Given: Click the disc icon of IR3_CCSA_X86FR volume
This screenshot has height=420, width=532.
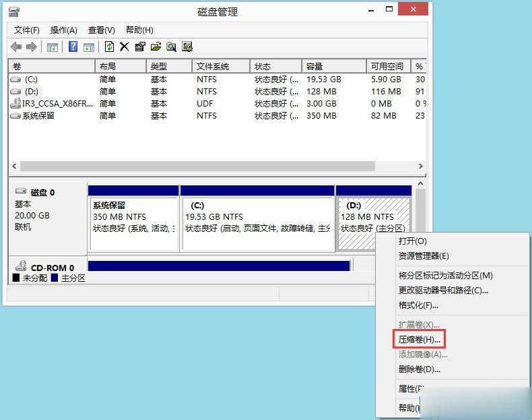Looking at the screenshot, I should point(15,103).
